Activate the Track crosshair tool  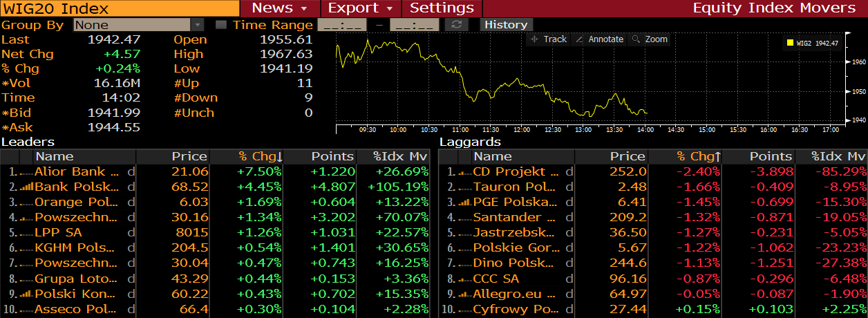(x=549, y=39)
